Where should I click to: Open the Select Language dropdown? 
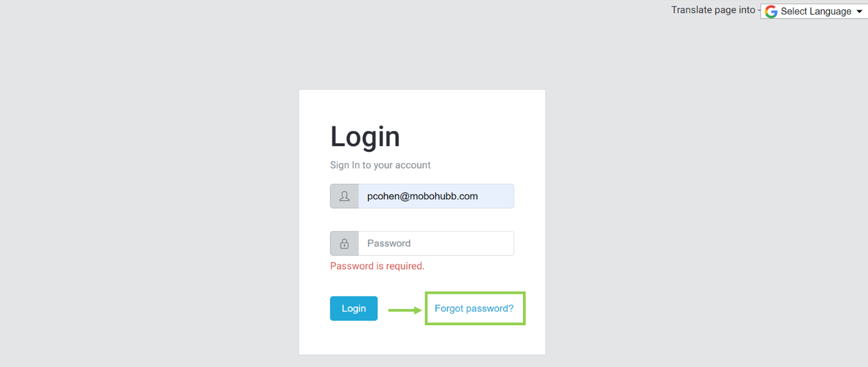(814, 11)
